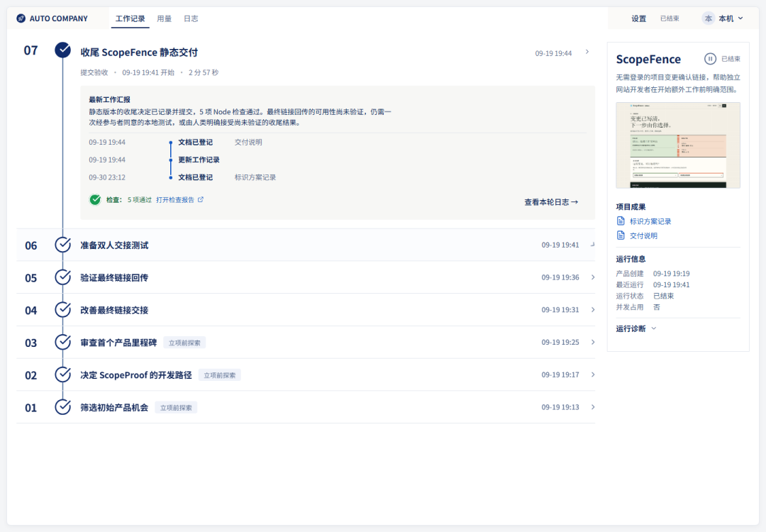Click the filled checkmark for step 07
Screen dimensions: 766x532
62,50
